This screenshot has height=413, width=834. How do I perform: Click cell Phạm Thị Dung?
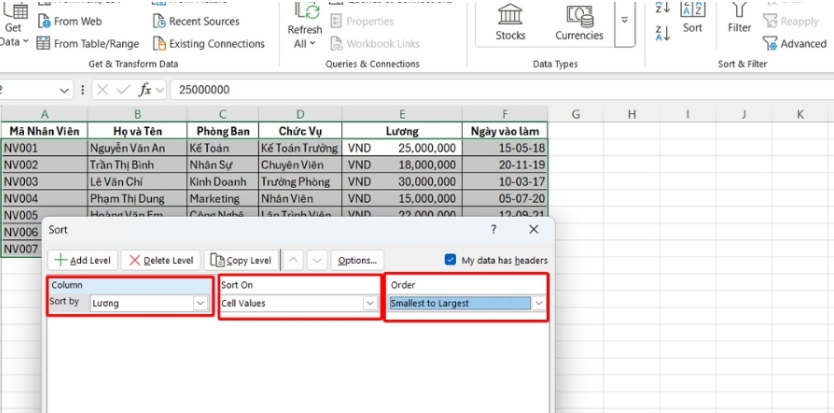point(137,199)
